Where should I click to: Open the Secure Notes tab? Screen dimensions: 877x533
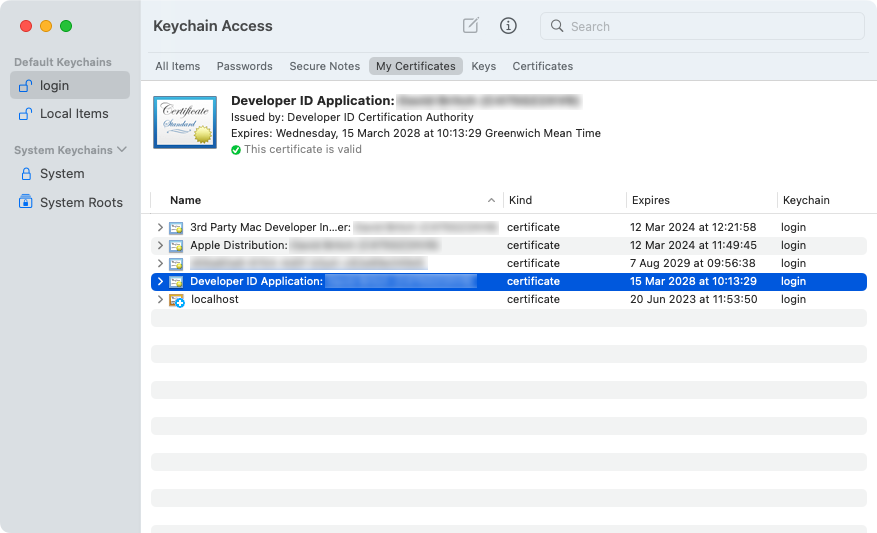click(324, 66)
